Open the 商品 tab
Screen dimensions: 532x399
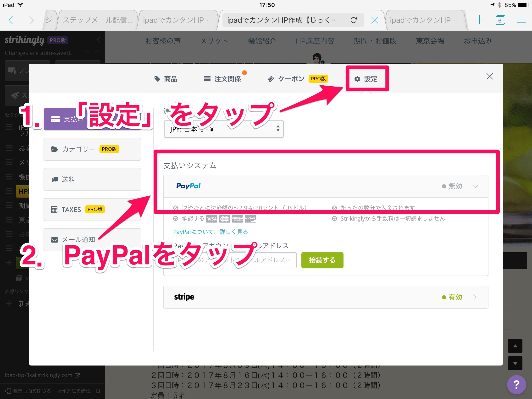166,79
